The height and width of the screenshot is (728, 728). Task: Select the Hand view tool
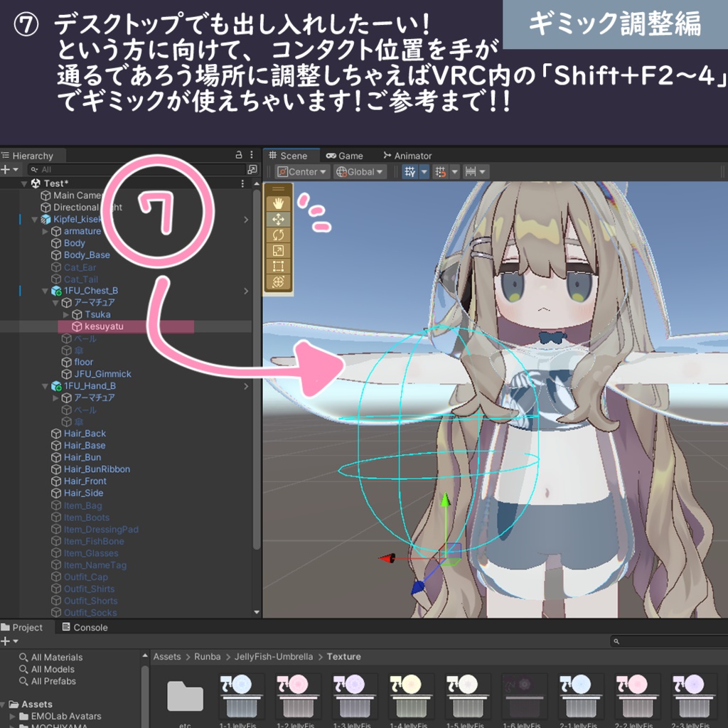[278, 203]
